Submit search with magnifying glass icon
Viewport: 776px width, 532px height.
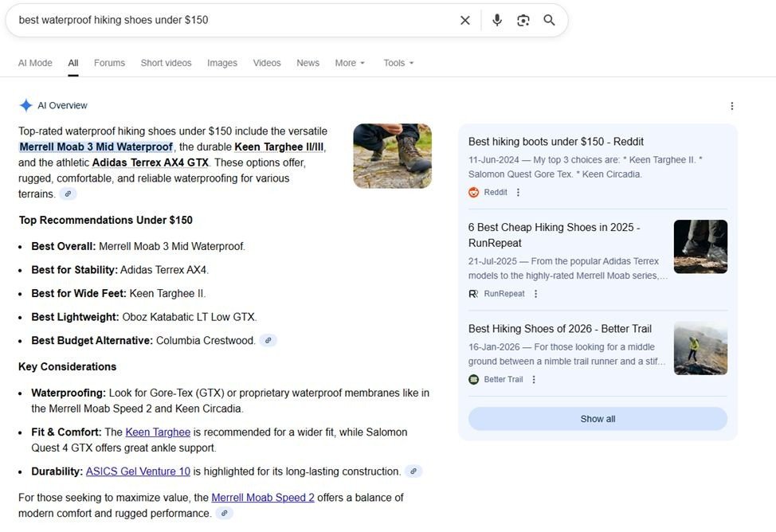pyautogui.click(x=549, y=20)
